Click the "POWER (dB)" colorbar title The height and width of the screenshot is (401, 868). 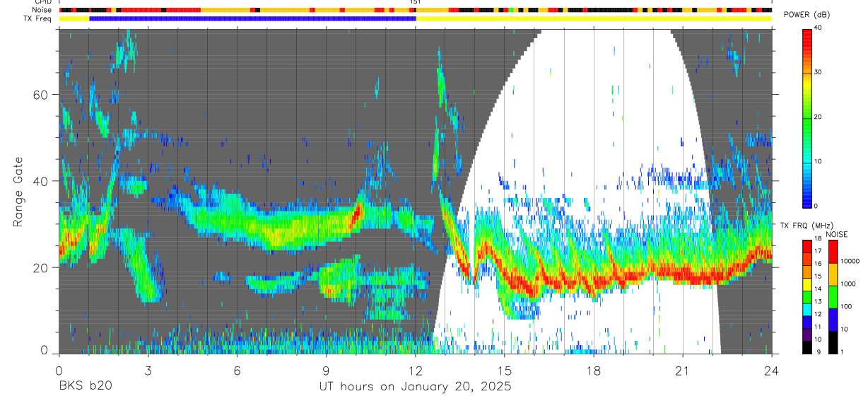coord(807,16)
